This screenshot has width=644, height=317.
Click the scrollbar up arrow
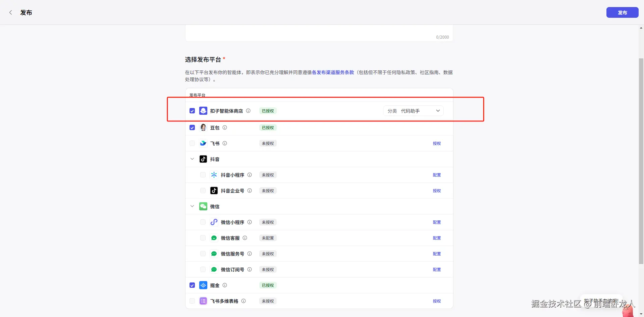641,28
